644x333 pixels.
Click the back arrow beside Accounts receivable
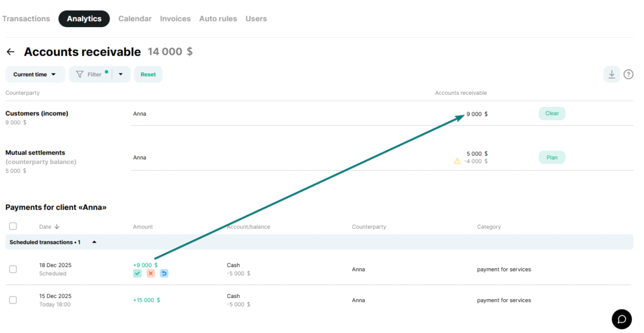point(10,52)
